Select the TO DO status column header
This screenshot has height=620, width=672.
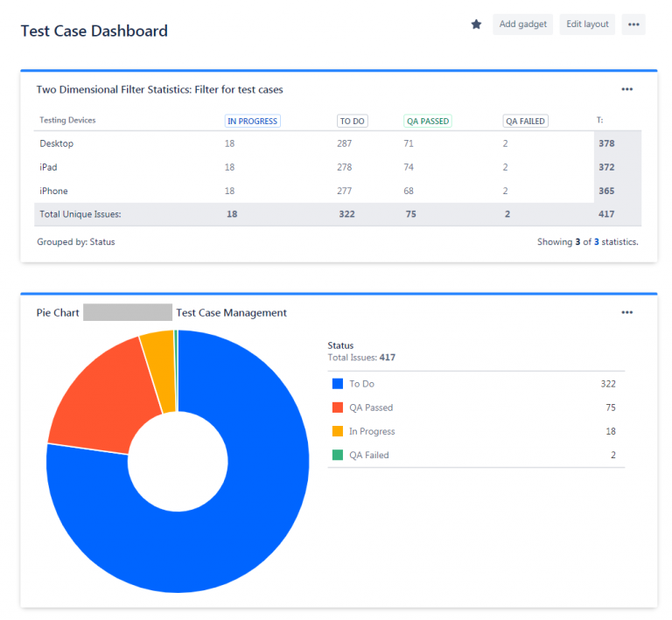click(x=352, y=122)
